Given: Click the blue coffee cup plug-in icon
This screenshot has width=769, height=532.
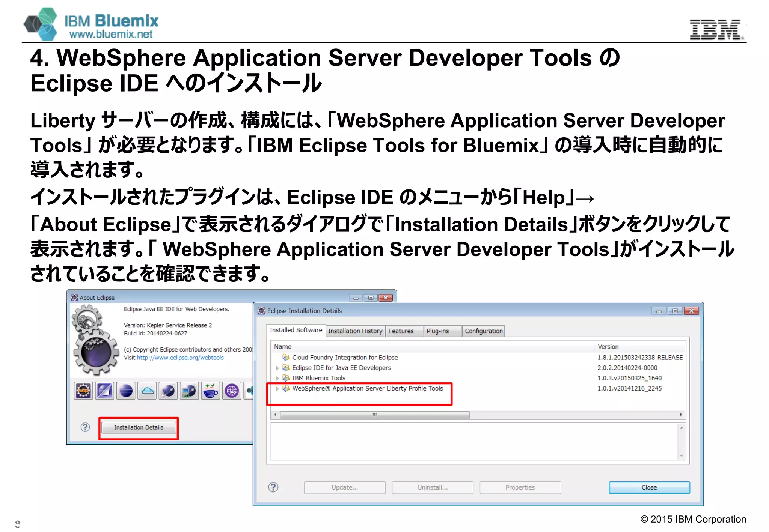Looking at the screenshot, I should (x=211, y=391).
